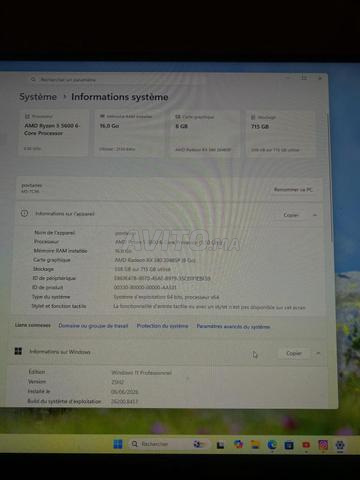Select the 'Carte graphique' row label
The height and width of the screenshot is (480, 360).
click(52, 260)
